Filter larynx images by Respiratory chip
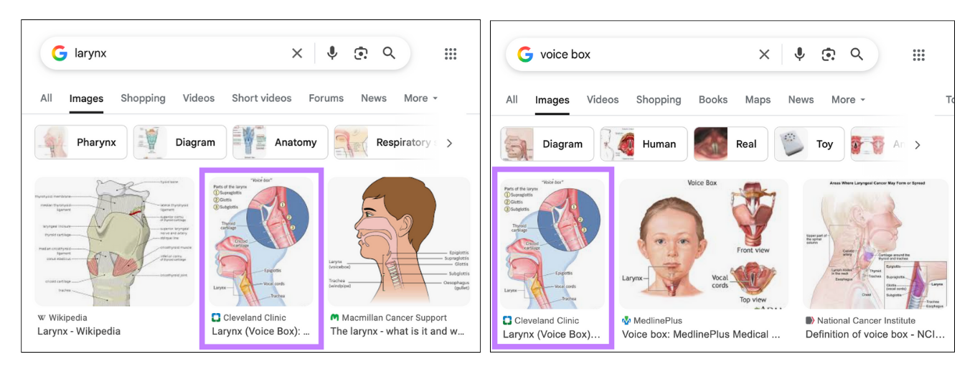 tap(385, 142)
